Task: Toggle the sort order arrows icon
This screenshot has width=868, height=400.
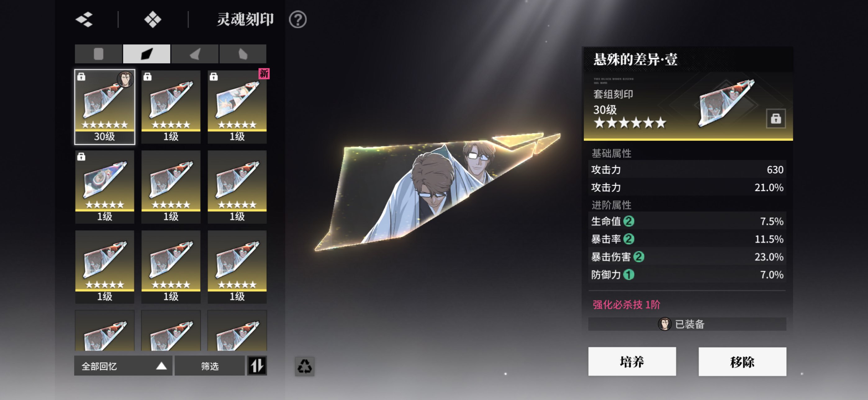Action: click(x=257, y=366)
